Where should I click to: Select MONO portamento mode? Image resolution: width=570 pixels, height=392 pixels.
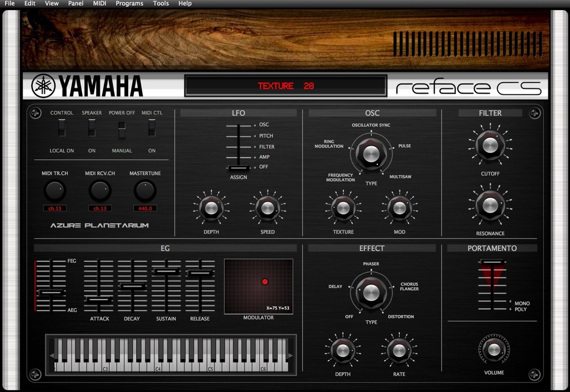tap(522, 304)
